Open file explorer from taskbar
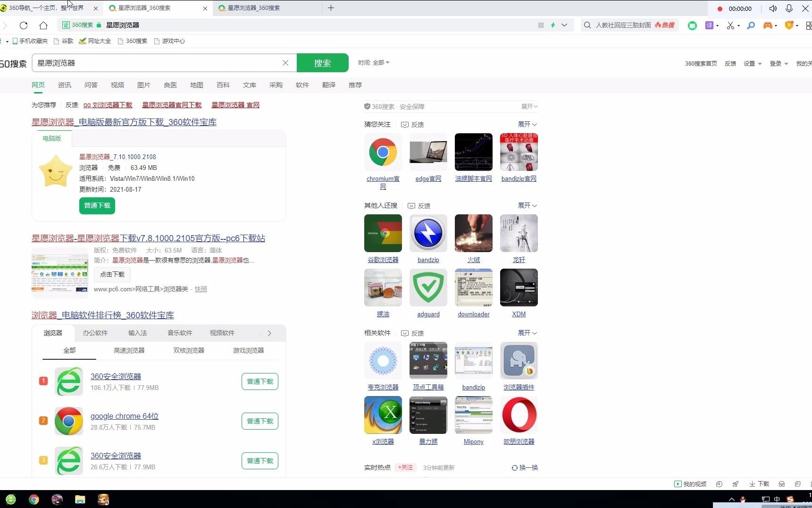812x508 pixels. 80,499
